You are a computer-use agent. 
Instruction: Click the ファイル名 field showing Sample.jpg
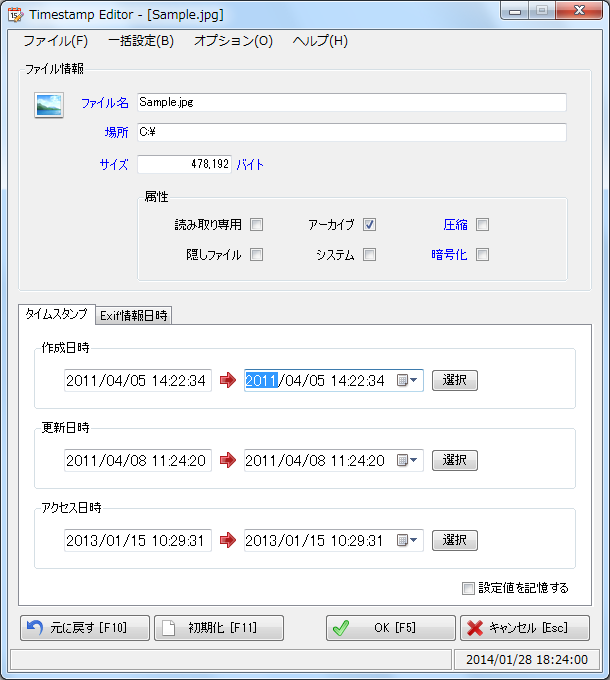pyautogui.click(x=351, y=102)
